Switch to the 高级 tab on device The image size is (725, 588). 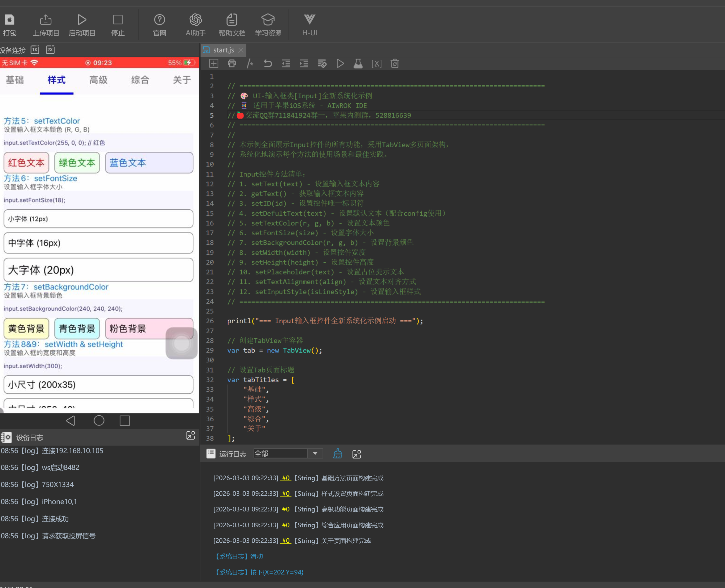pyautogui.click(x=98, y=80)
